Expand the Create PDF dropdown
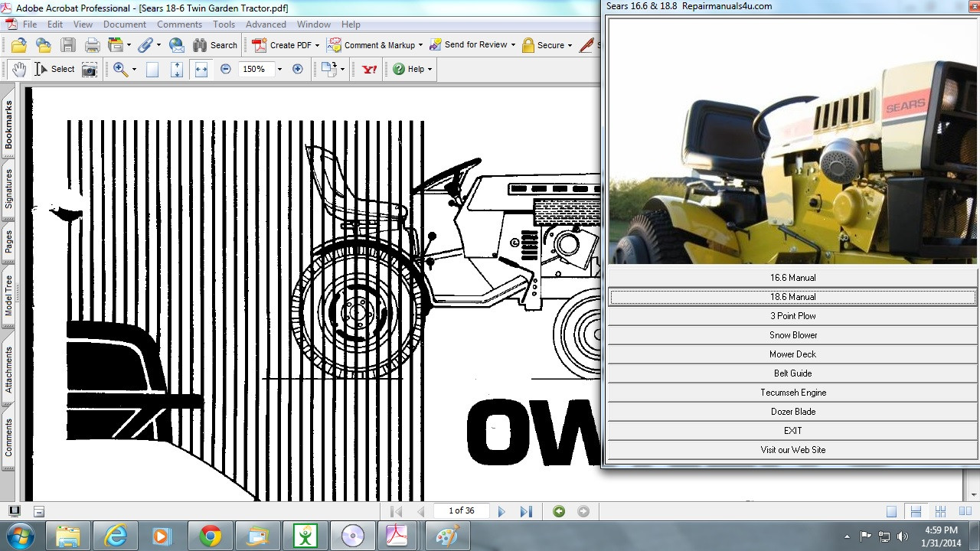This screenshot has height=551, width=980. click(x=317, y=45)
